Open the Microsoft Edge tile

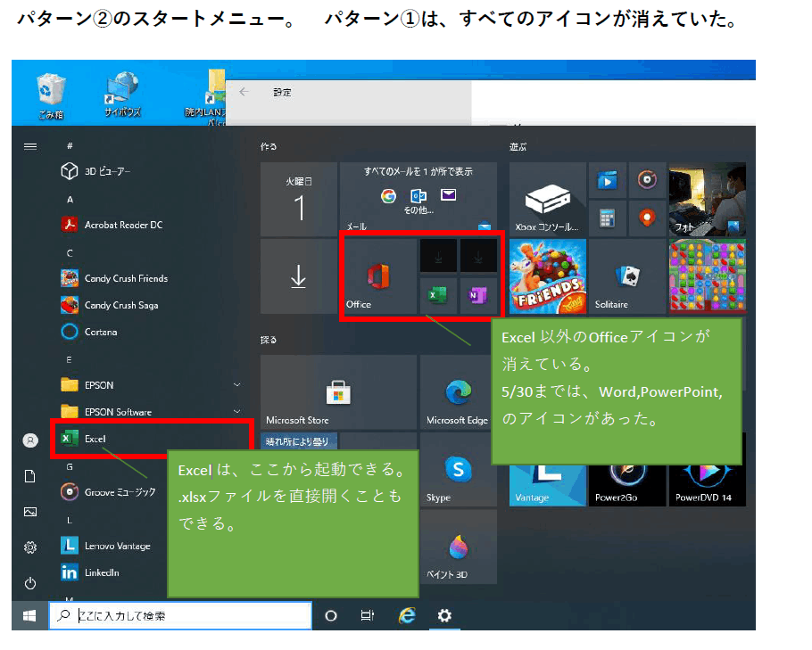[x=457, y=392]
